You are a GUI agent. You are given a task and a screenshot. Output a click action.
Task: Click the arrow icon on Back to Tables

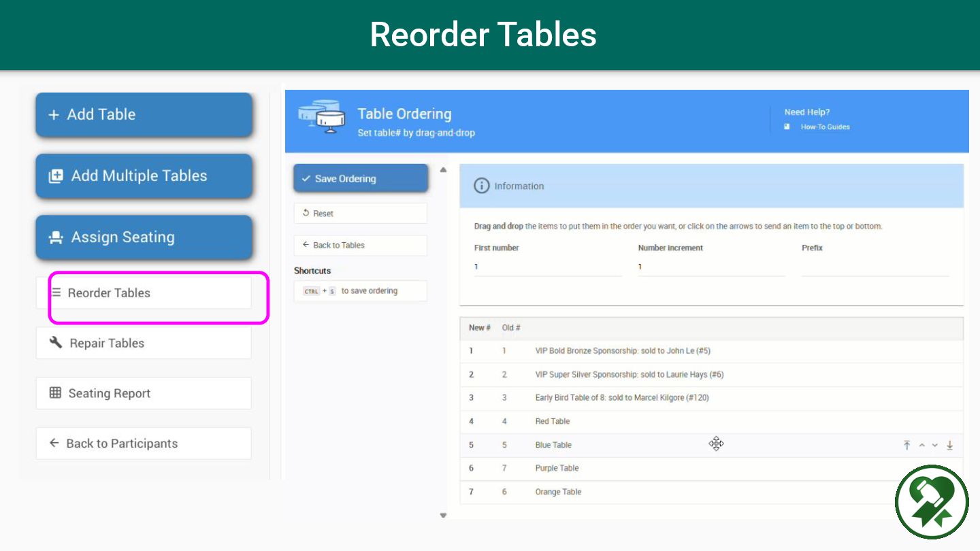[306, 245]
